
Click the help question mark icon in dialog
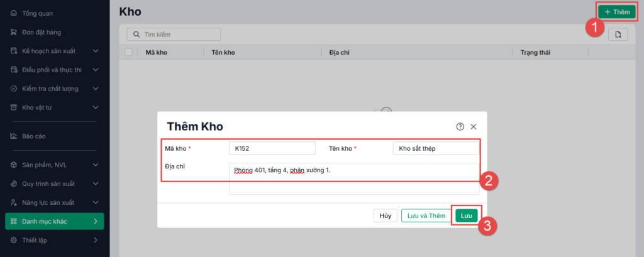[x=460, y=126]
